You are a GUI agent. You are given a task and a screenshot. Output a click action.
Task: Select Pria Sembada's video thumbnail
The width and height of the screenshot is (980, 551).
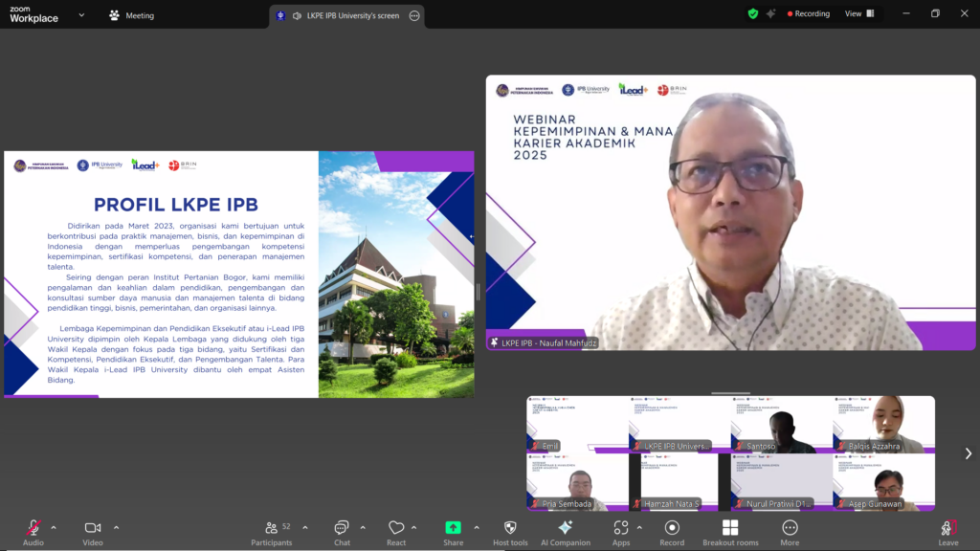click(x=577, y=482)
